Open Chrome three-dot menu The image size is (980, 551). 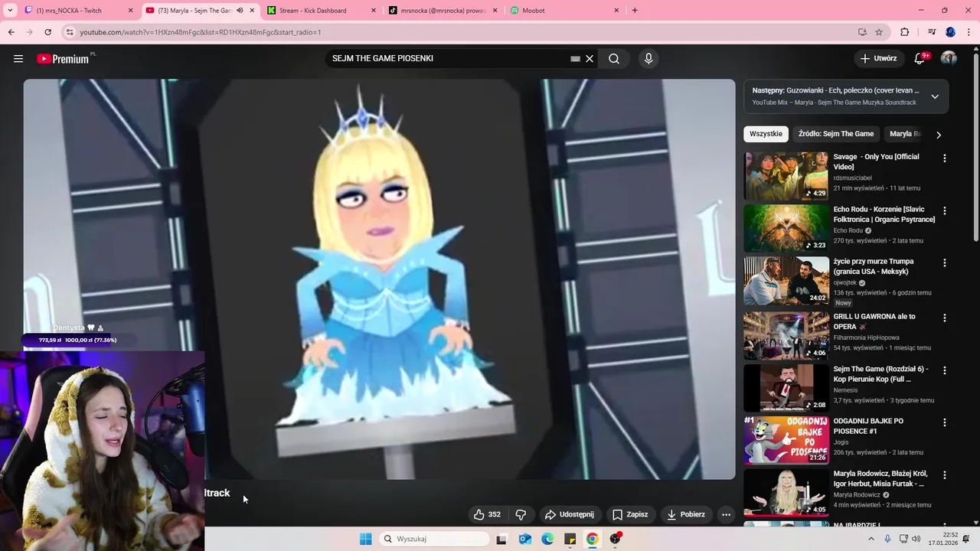[969, 32]
